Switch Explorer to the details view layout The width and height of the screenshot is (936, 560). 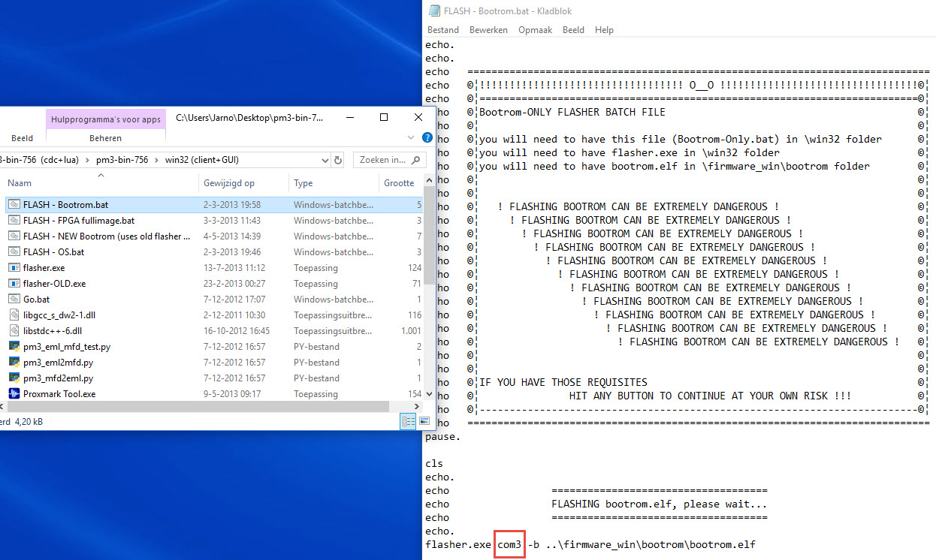(x=409, y=422)
